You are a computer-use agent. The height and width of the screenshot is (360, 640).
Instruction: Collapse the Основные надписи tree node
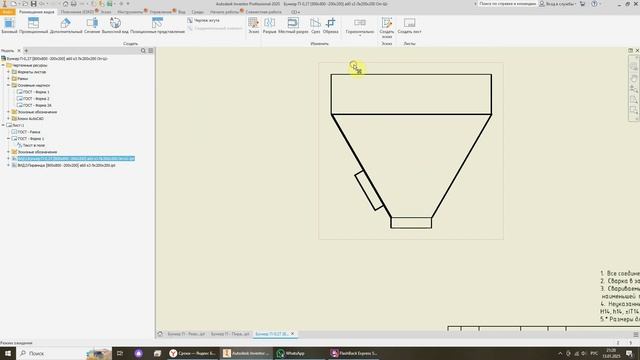click(x=9, y=85)
